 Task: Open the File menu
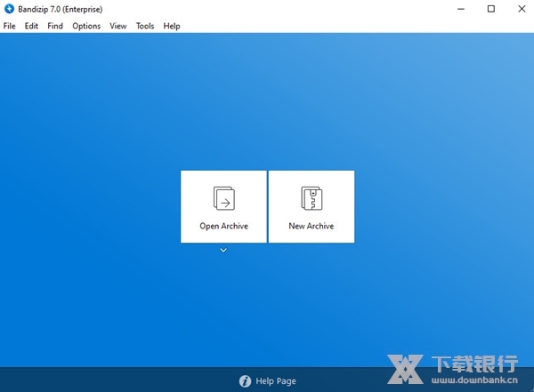pyautogui.click(x=10, y=26)
